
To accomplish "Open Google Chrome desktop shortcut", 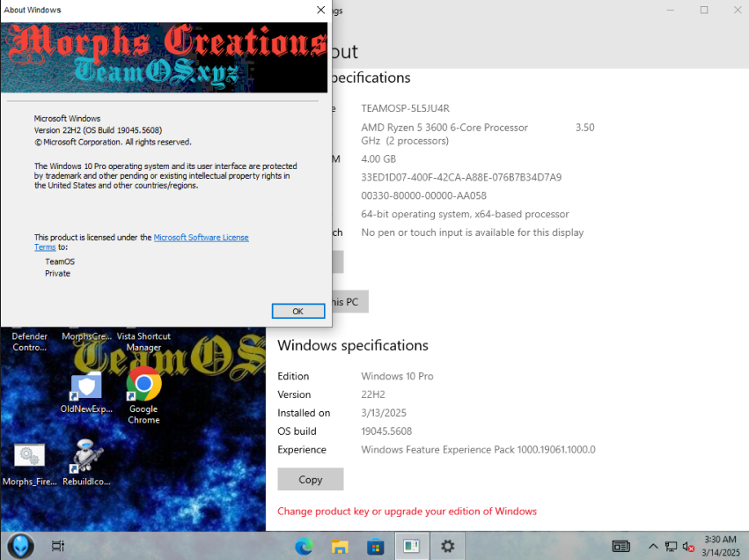I will (x=143, y=394).
